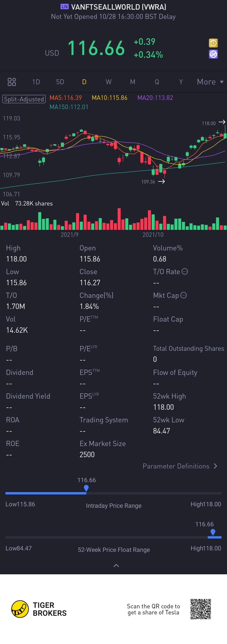
Task: Toggle the Split-Adjusted setting
Action: (24, 99)
